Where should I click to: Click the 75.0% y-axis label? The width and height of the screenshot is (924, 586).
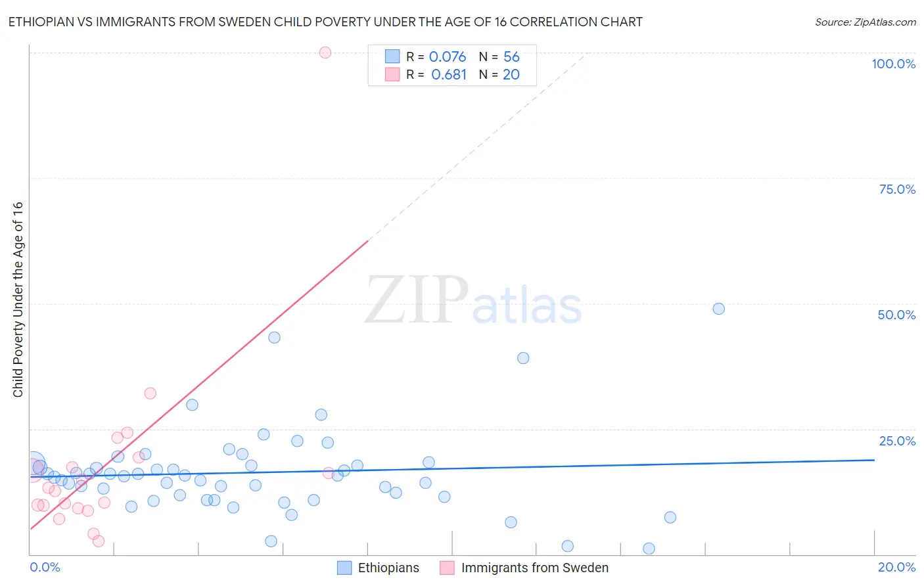[897, 189]
